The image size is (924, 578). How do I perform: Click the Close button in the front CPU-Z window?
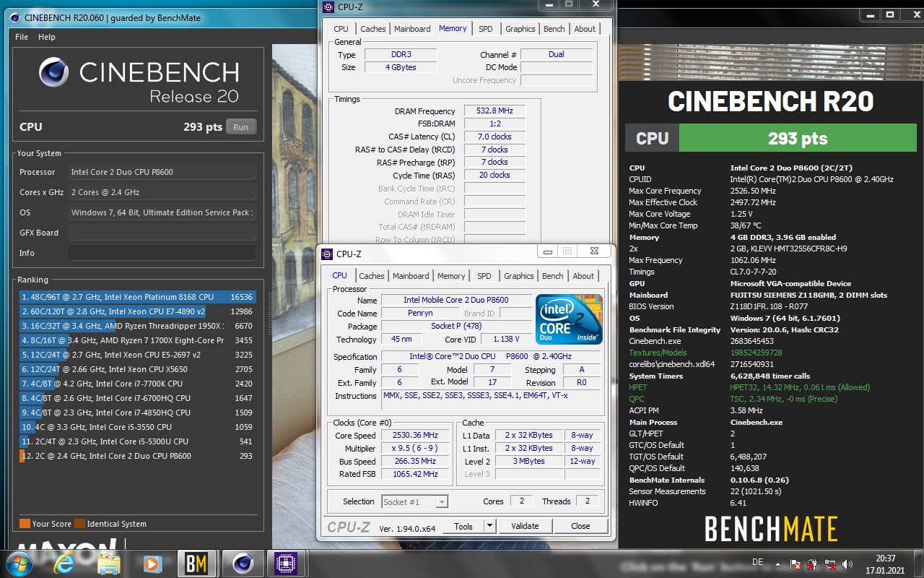(580, 526)
